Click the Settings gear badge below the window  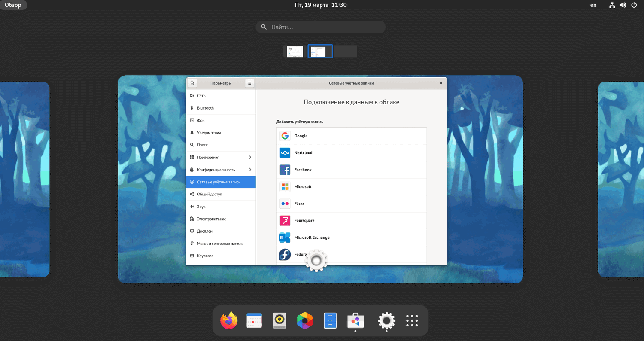tap(316, 260)
